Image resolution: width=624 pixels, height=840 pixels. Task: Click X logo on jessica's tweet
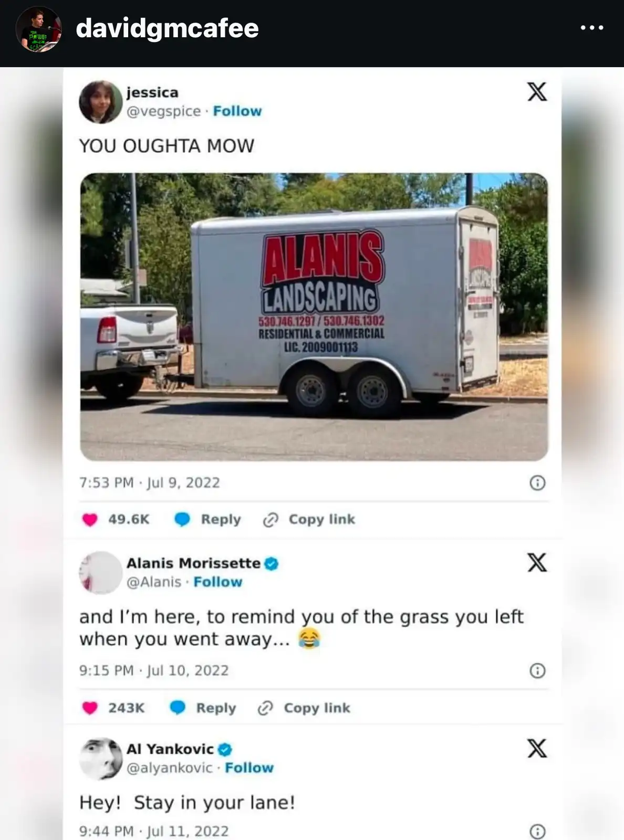point(537,92)
